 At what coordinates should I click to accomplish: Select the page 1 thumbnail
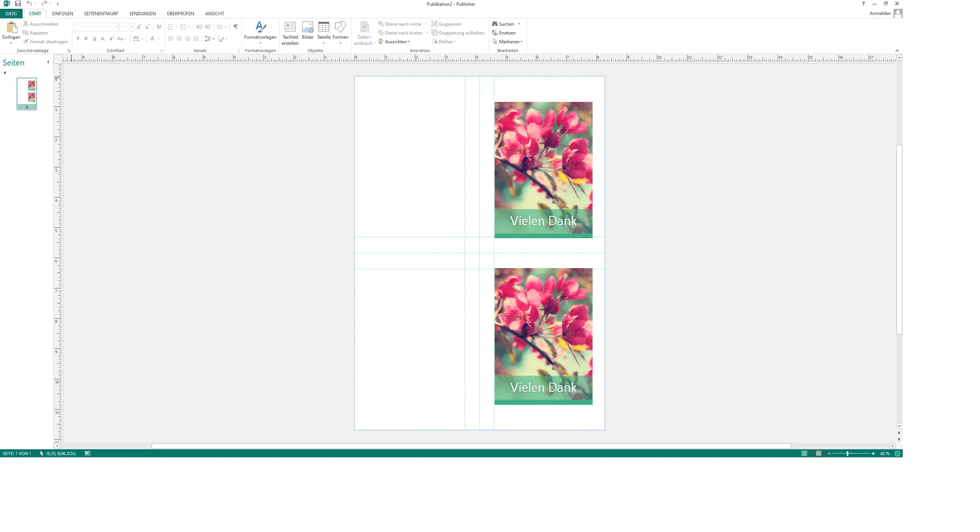[x=27, y=92]
